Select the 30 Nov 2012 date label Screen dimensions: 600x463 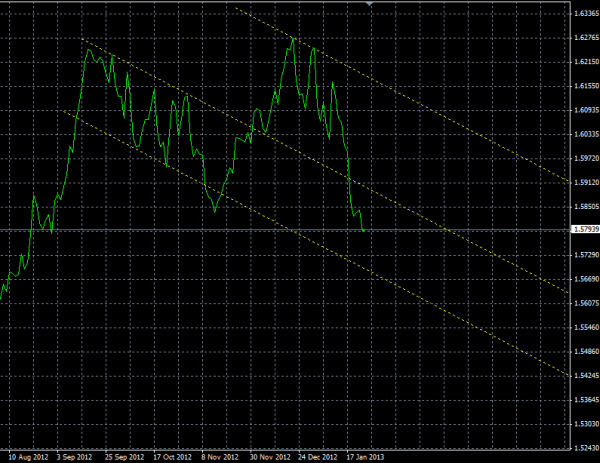point(270,457)
